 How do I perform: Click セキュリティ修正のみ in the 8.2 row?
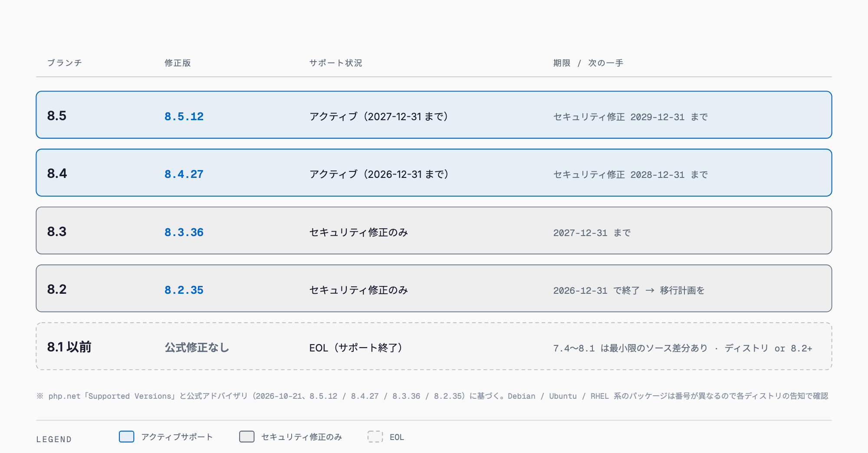pos(358,290)
